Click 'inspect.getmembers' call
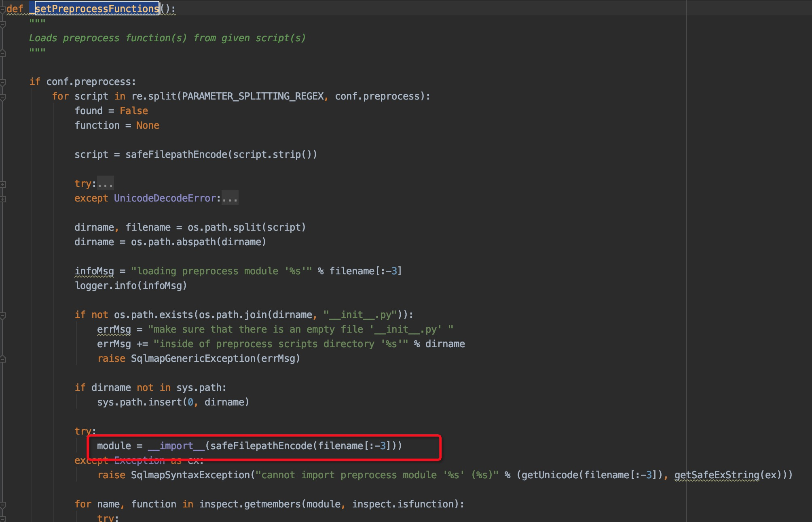The image size is (812, 522). coord(250,504)
